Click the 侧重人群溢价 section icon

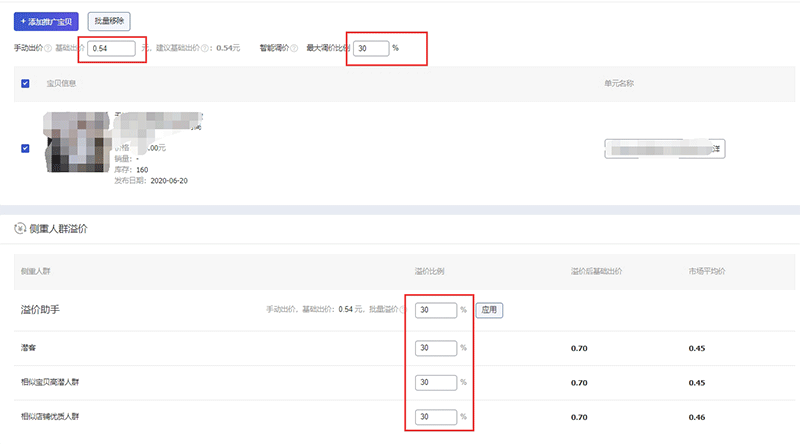[20, 229]
